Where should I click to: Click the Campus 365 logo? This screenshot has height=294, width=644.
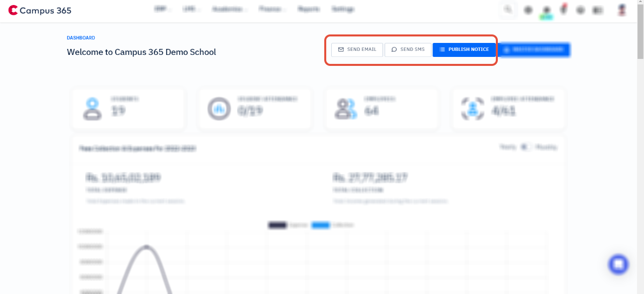[x=40, y=10]
